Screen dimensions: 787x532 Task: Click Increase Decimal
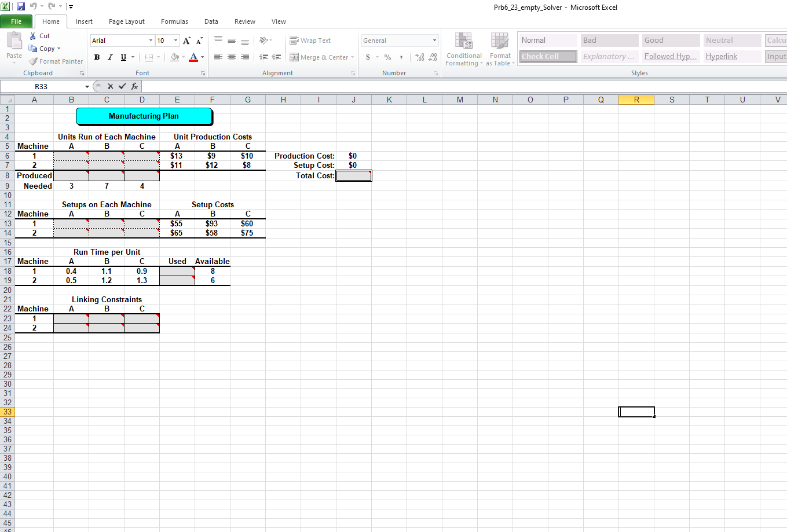click(x=420, y=57)
